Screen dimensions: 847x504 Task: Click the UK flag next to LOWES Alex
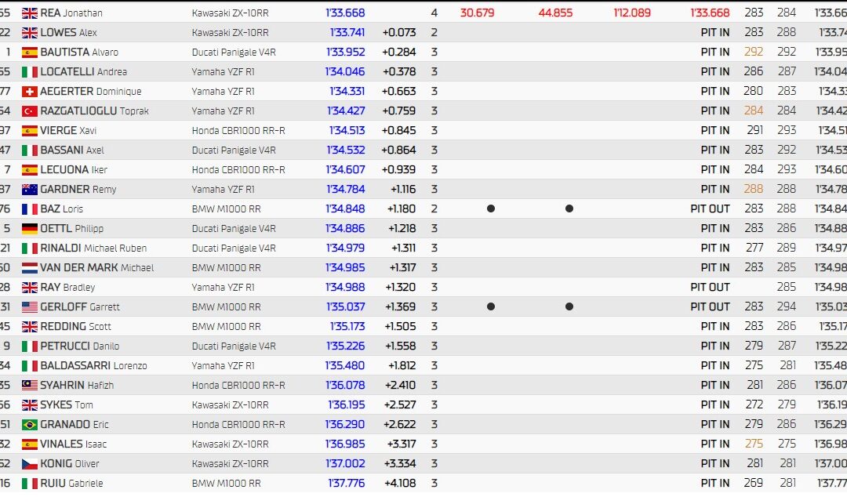pyautogui.click(x=30, y=32)
